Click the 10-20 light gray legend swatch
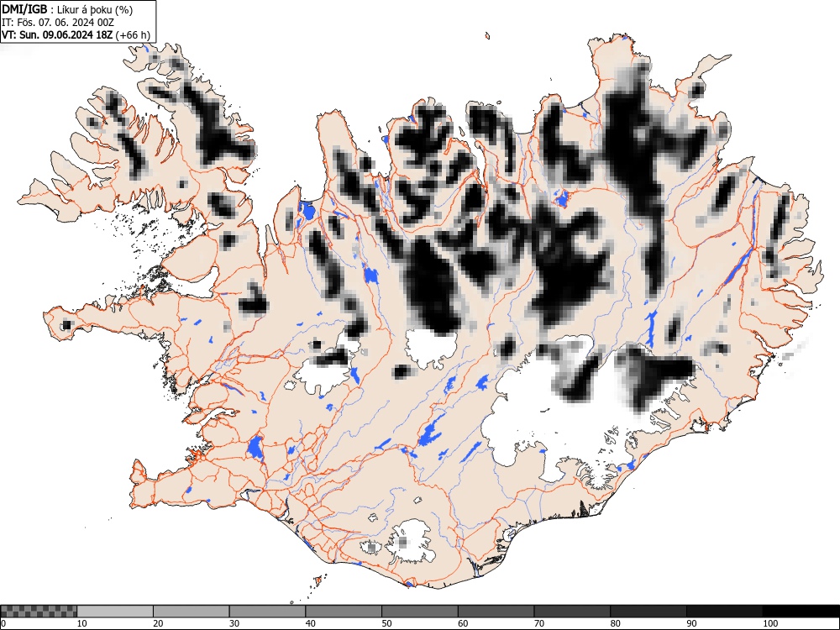840x630 pixels. [115, 611]
